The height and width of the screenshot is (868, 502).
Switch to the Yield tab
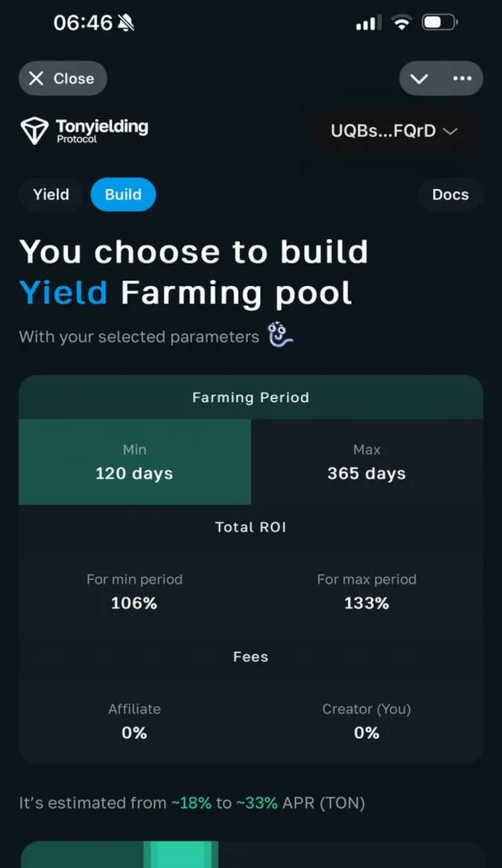(50, 194)
